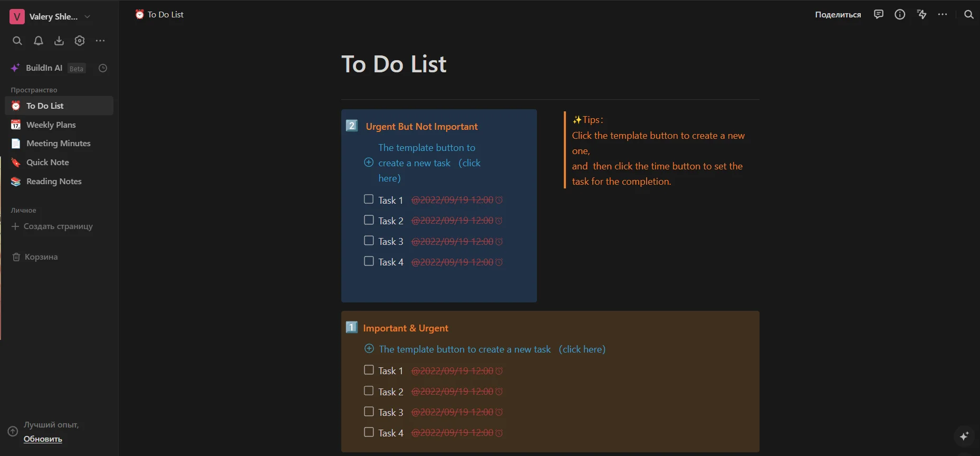This screenshot has height=456, width=980.
Task: Click To Do List breadcrumb title
Action: tap(166, 14)
